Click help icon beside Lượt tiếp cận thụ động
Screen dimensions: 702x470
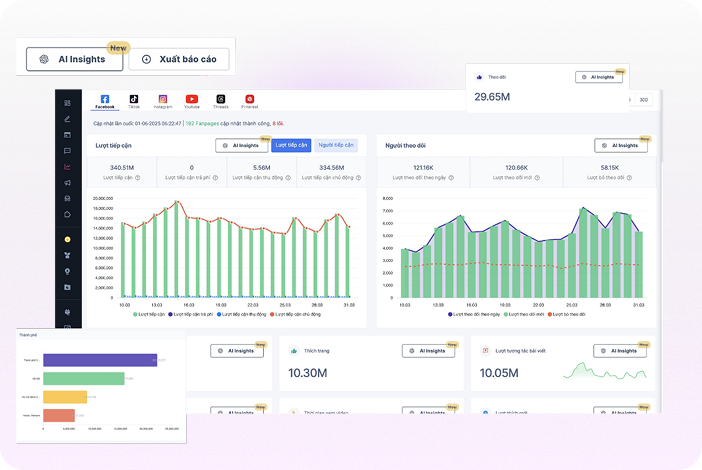pyautogui.click(x=288, y=178)
